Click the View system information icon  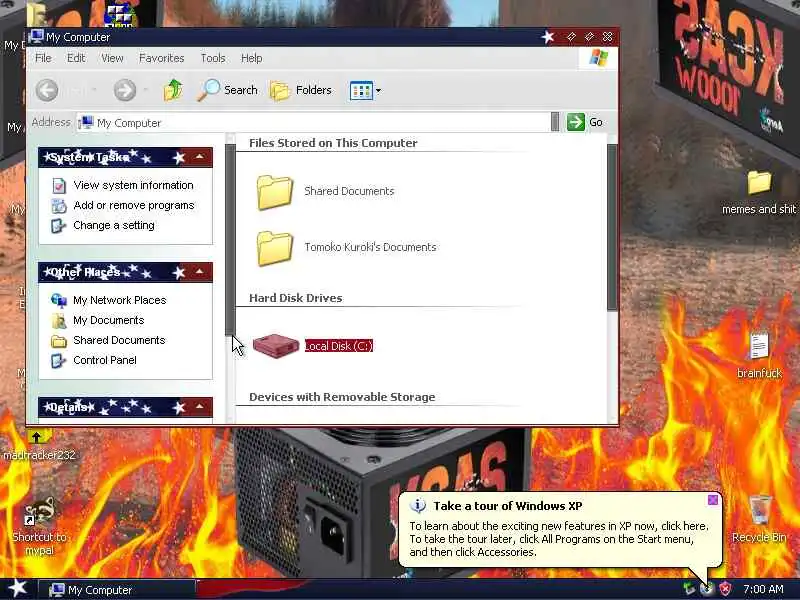59,185
